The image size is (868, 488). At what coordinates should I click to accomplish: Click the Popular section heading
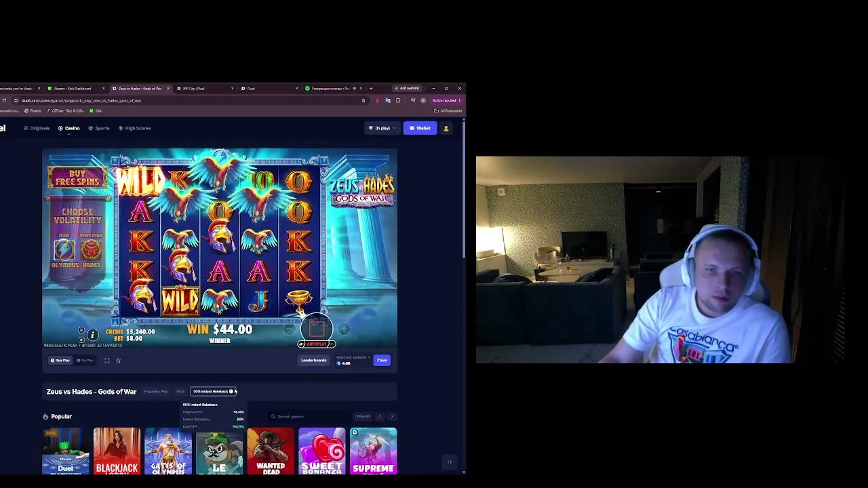click(x=57, y=417)
